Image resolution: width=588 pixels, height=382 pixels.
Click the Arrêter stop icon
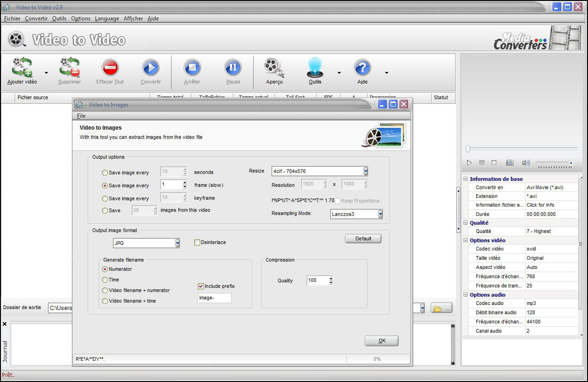(192, 68)
